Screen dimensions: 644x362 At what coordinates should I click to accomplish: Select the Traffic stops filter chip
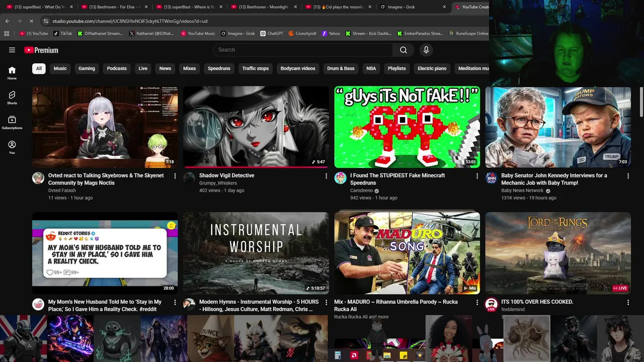pos(256,68)
